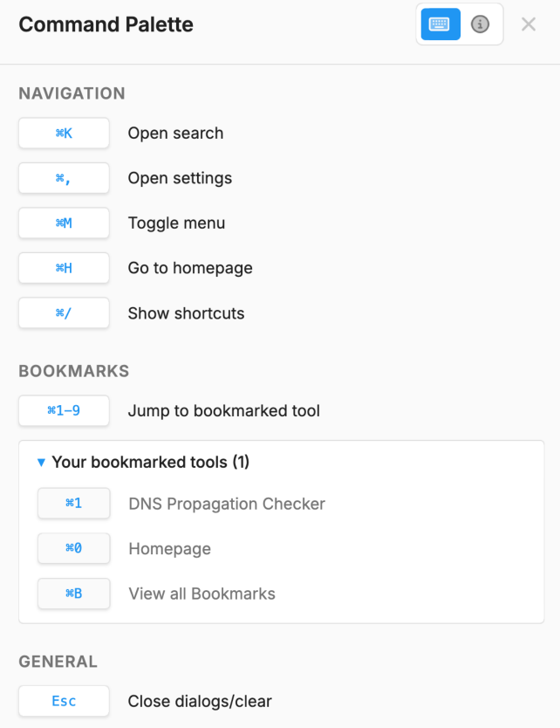
Task: Click the Esc key badge
Action: click(x=64, y=701)
